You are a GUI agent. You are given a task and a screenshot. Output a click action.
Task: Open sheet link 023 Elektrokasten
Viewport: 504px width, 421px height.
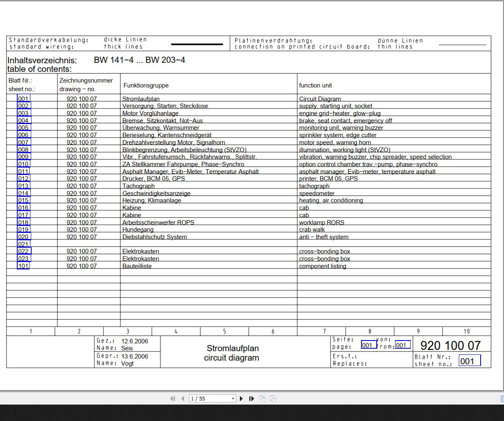23,259
